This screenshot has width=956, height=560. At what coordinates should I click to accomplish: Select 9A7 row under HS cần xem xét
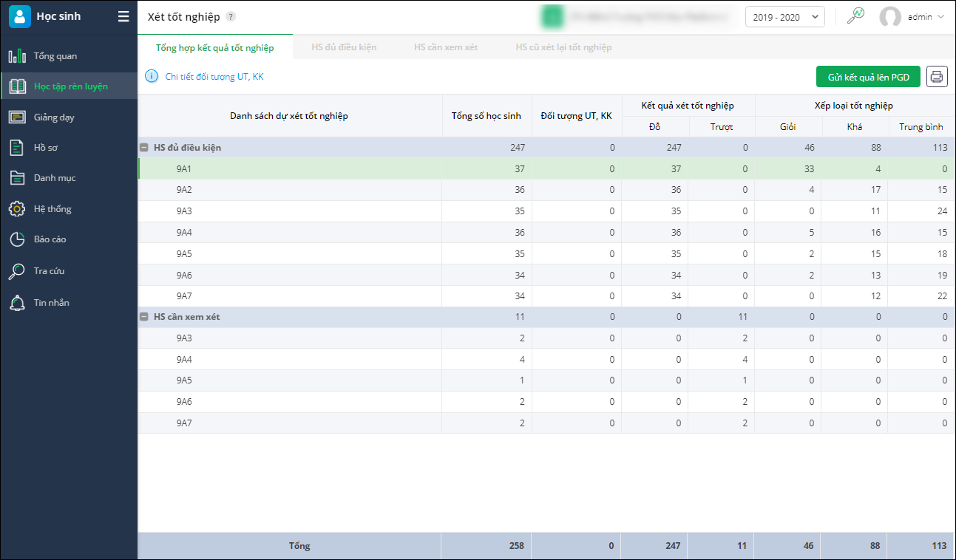[x=546, y=423]
